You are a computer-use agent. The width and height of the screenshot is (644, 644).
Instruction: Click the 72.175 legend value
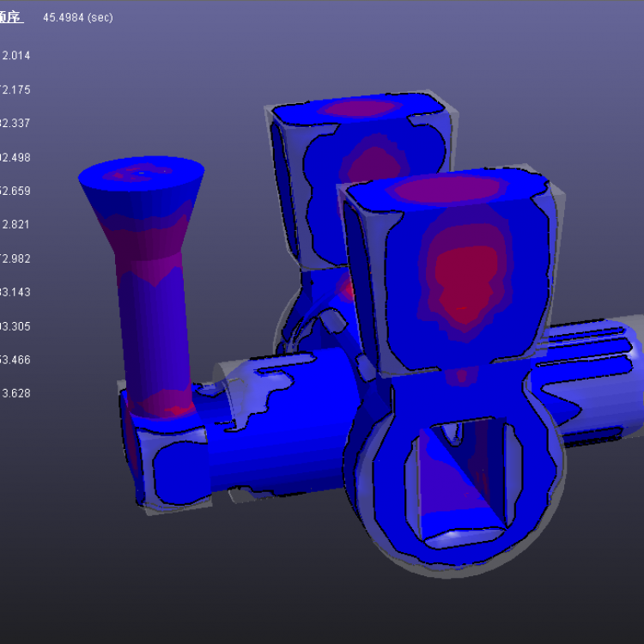[15, 89]
